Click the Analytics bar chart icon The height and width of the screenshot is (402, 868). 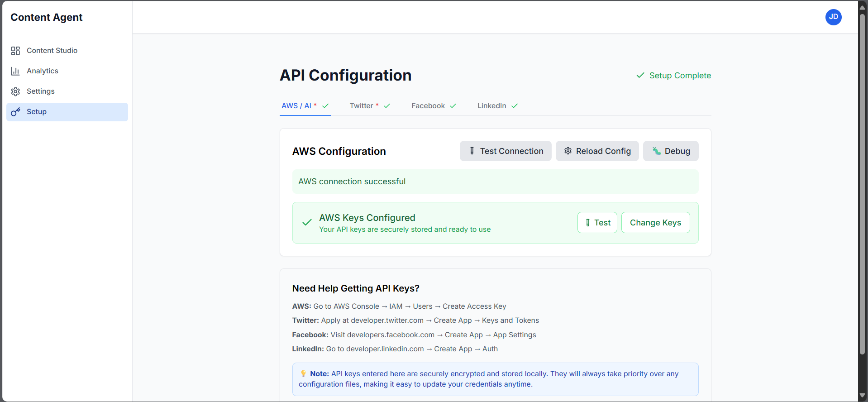click(15, 71)
